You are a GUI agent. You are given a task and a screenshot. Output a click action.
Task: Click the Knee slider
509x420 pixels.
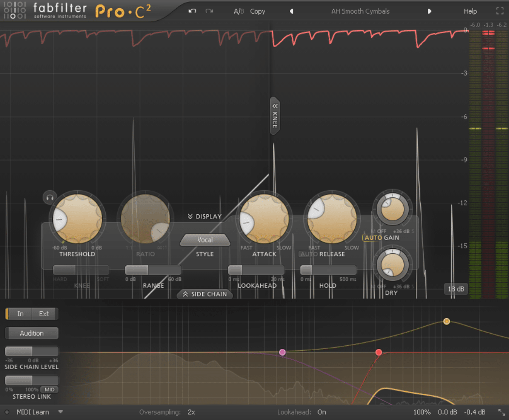click(x=81, y=270)
